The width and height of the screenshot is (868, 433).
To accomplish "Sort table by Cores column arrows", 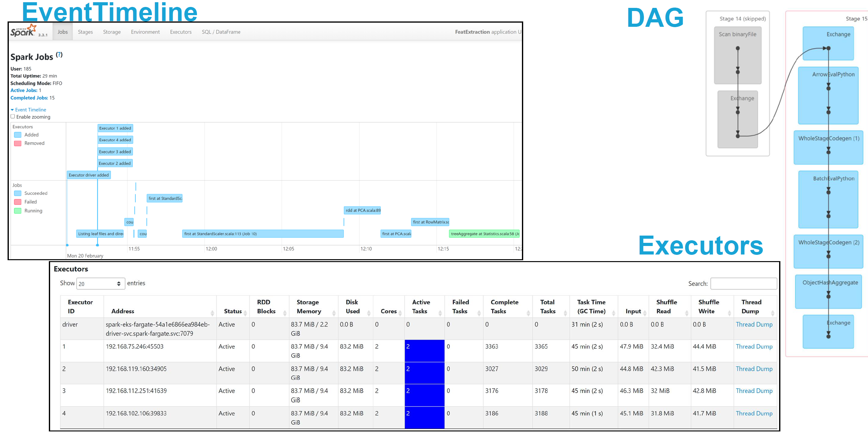I will pyautogui.click(x=400, y=313).
